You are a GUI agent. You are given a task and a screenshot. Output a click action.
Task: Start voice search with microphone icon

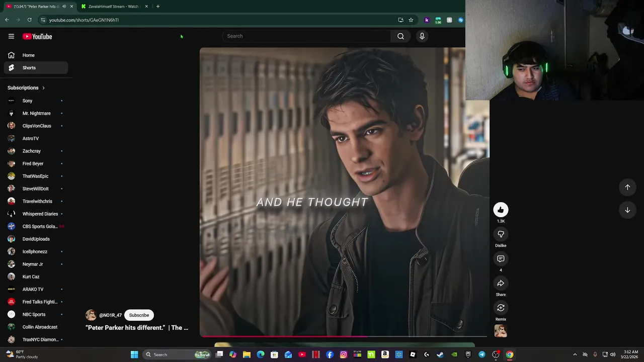point(422,36)
